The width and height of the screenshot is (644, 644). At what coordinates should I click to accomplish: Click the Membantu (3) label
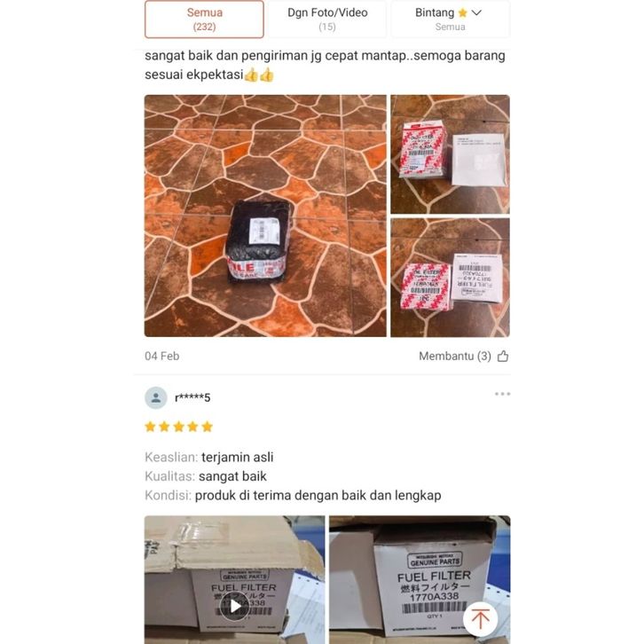pos(455,356)
